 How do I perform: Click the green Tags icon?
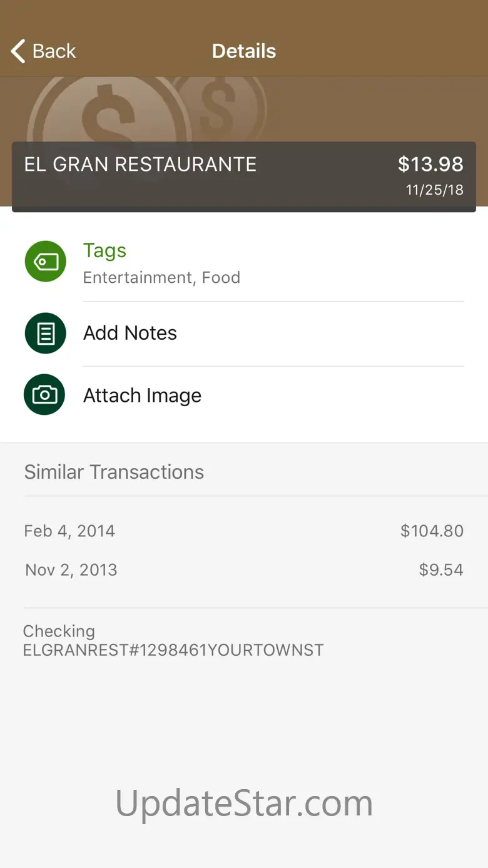45,261
